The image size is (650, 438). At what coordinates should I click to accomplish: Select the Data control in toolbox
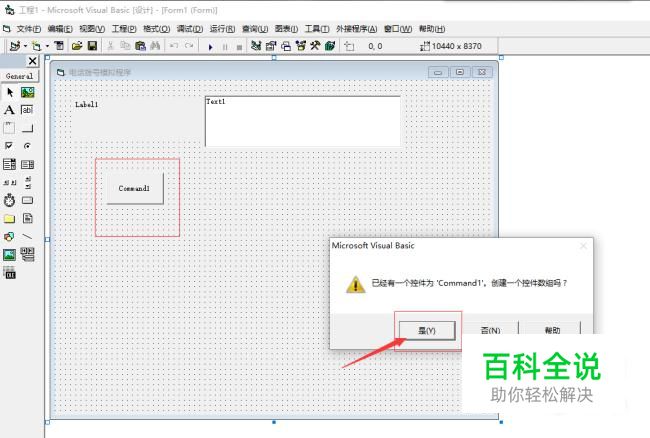pyautogui.click(x=28, y=254)
